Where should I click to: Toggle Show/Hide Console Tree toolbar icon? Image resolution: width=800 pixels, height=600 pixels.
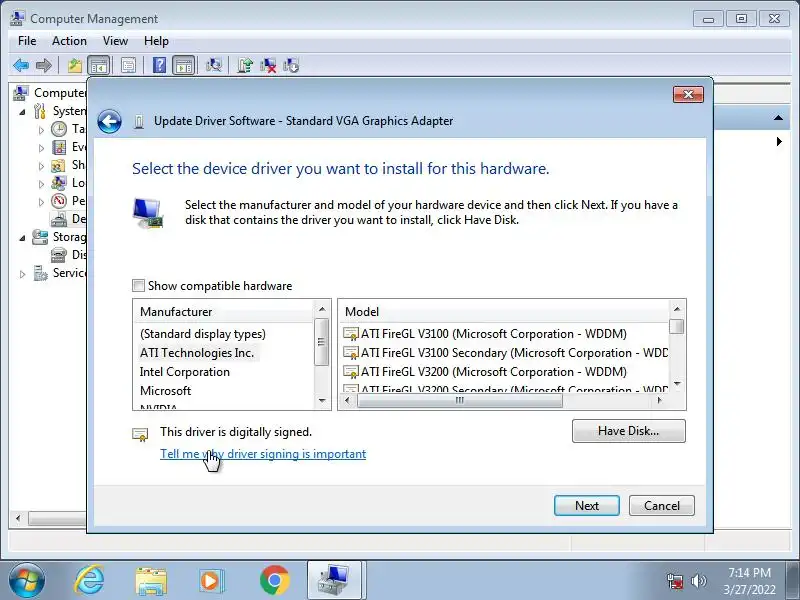pyautogui.click(x=98, y=65)
